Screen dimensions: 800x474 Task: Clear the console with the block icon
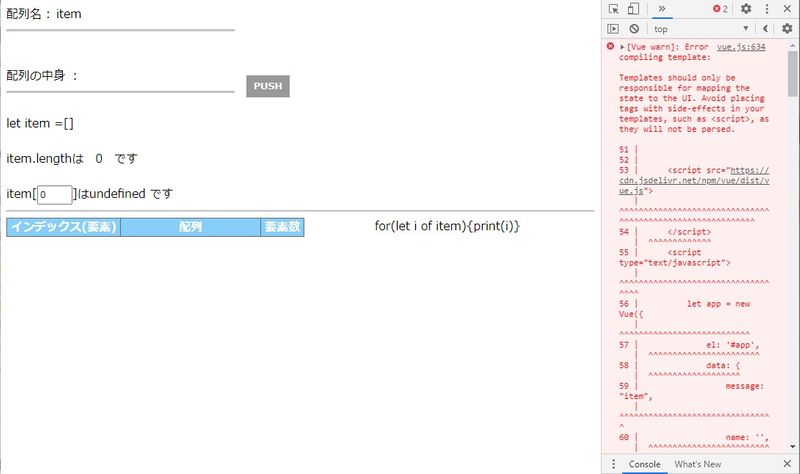pyautogui.click(x=634, y=29)
